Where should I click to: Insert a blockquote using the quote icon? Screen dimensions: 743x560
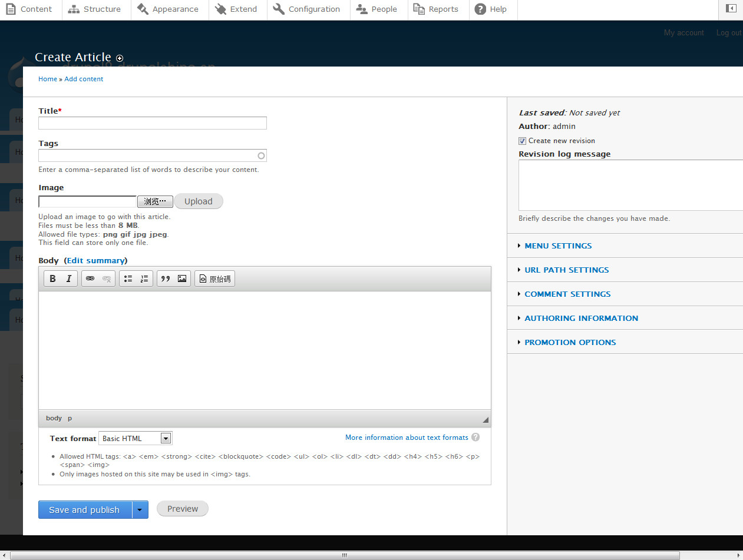click(x=166, y=278)
